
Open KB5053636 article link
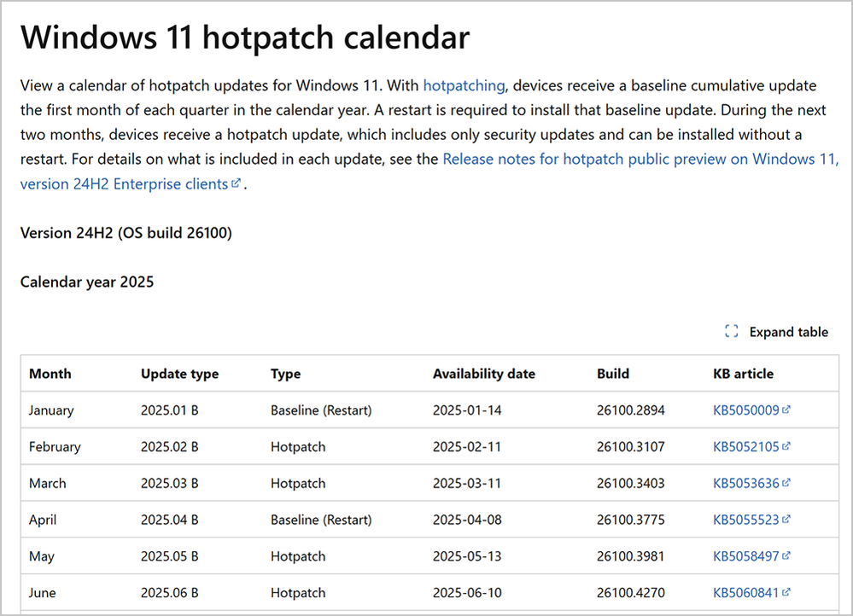(745, 484)
